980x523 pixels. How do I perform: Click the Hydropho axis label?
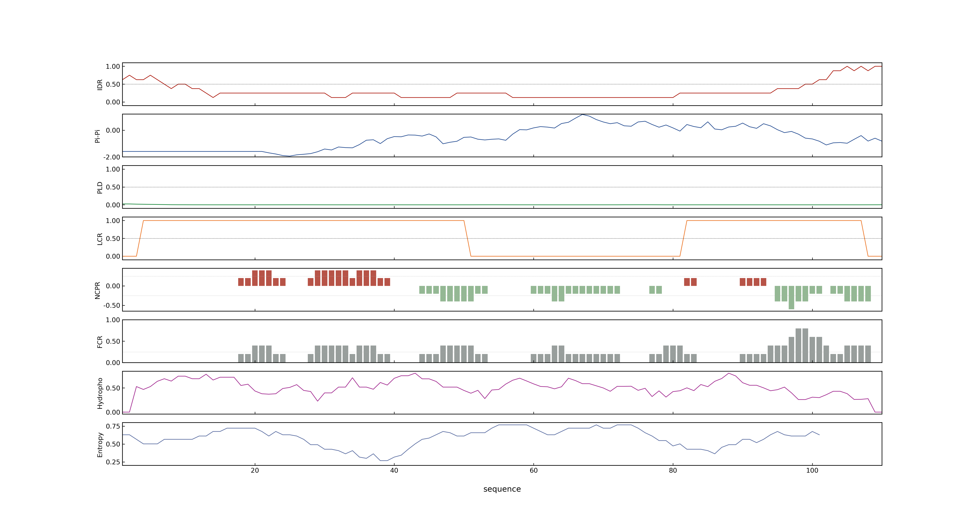(x=100, y=393)
